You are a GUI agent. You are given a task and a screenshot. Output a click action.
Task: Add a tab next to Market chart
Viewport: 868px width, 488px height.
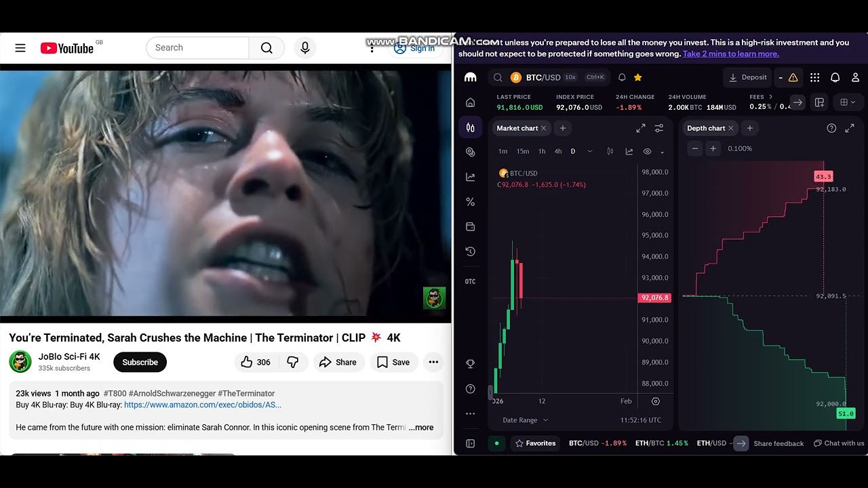pos(562,128)
